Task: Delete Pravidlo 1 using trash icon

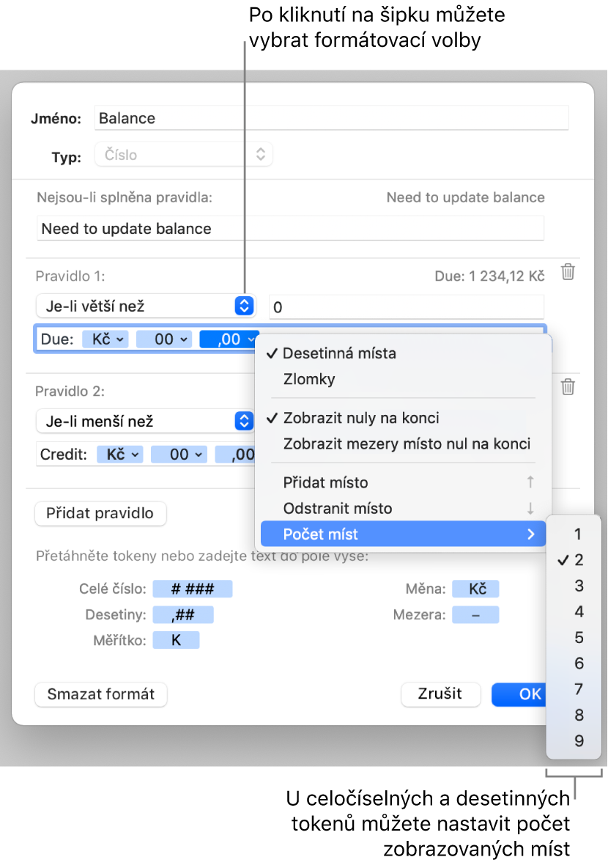Action: (568, 273)
